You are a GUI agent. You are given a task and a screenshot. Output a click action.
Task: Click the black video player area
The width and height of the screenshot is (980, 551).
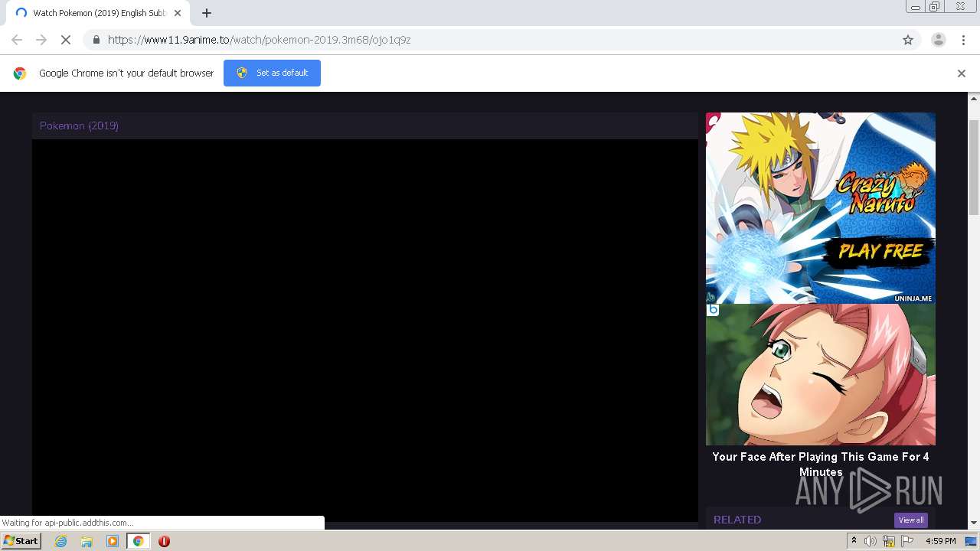pyautogui.click(x=364, y=331)
